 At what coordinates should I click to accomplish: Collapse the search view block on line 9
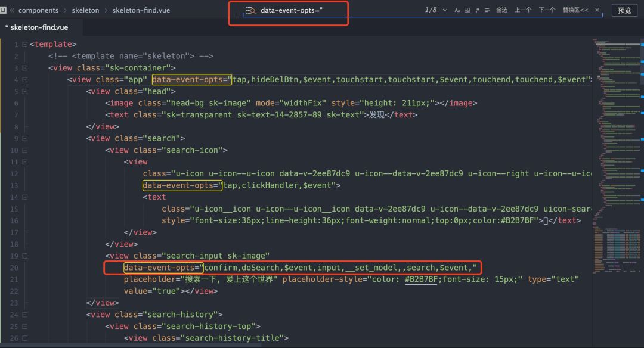point(24,138)
